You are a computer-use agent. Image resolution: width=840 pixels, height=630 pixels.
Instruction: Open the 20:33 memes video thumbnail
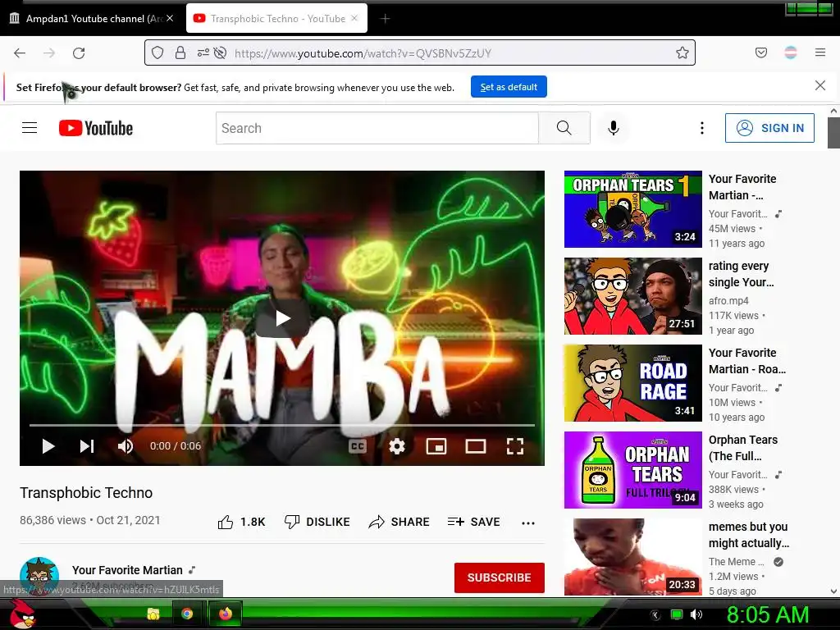click(x=632, y=557)
